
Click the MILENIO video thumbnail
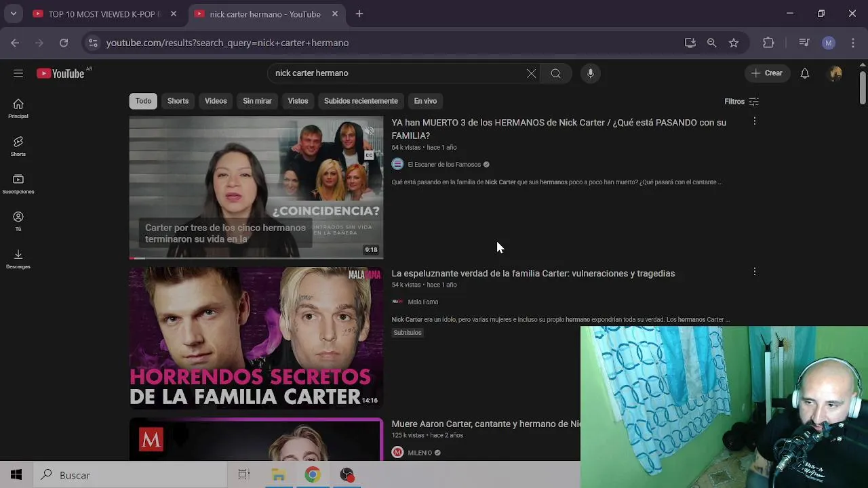pos(256,439)
